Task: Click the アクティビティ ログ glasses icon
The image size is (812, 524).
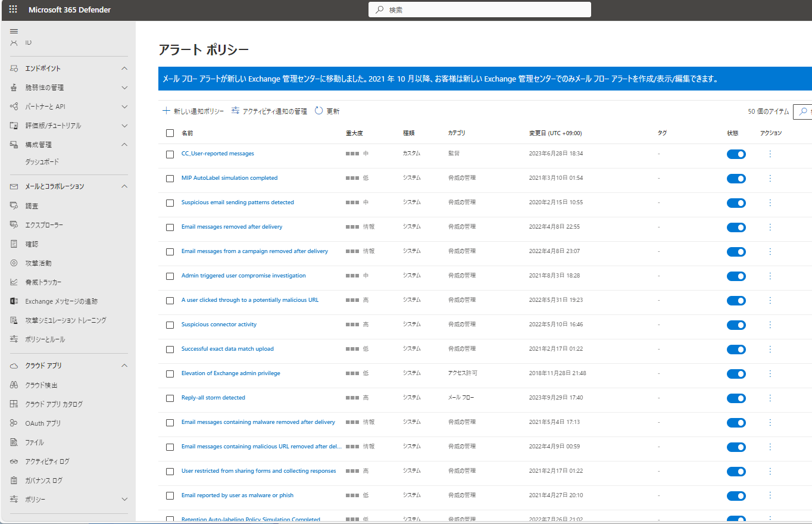Action: [14, 461]
